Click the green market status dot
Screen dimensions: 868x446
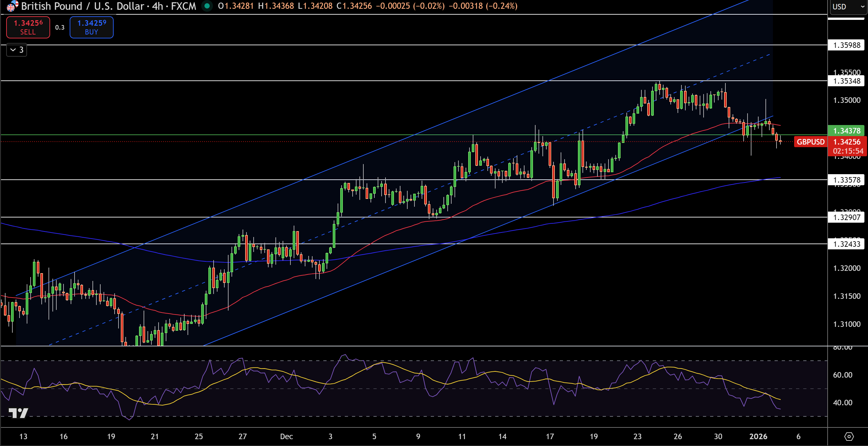click(207, 6)
